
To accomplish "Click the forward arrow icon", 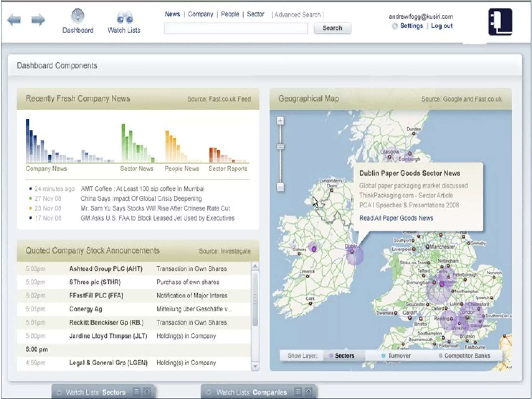I will coord(38,20).
